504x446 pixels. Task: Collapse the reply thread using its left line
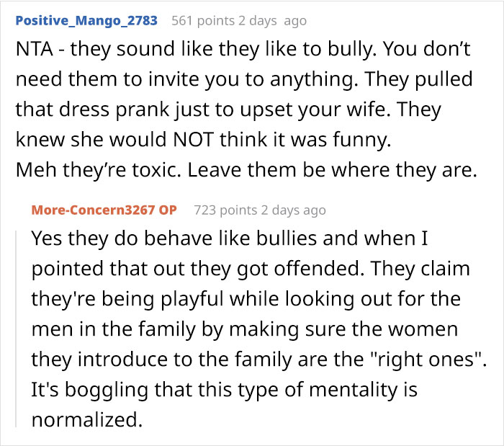pos(16,329)
